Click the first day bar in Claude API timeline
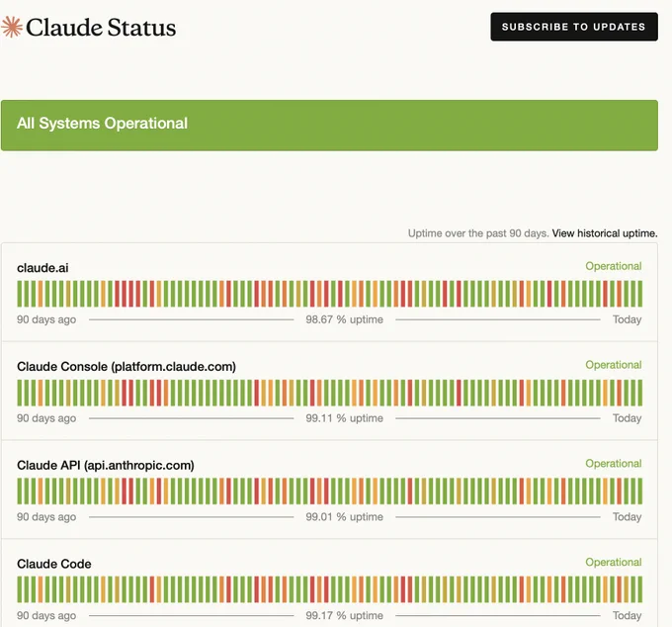Viewport: 672px width, 627px height. [x=20, y=492]
